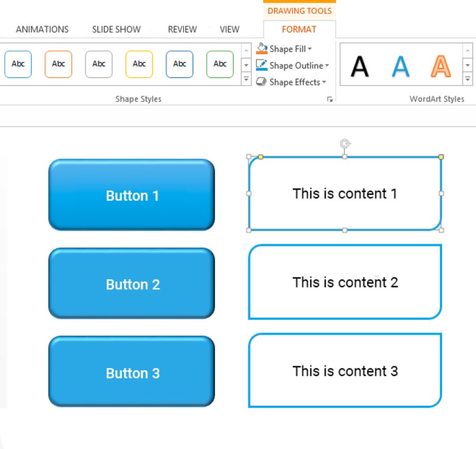Image resolution: width=476 pixels, height=449 pixels.
Task: Go to the REVIEW tab
Action: (182, 30)
